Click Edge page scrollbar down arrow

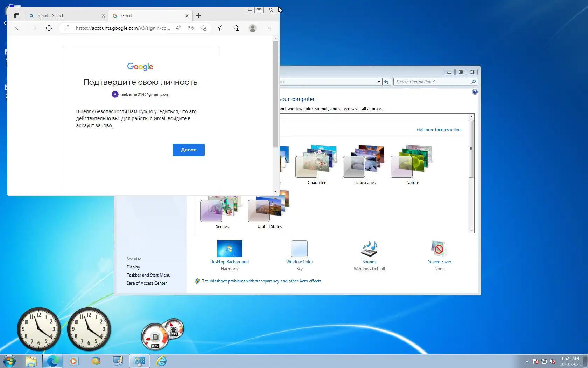275,192
